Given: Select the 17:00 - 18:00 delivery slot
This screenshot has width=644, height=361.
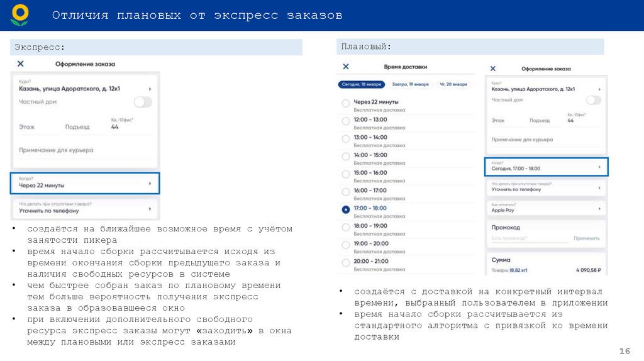Looking at the screenshot, I should coord(345,209).
